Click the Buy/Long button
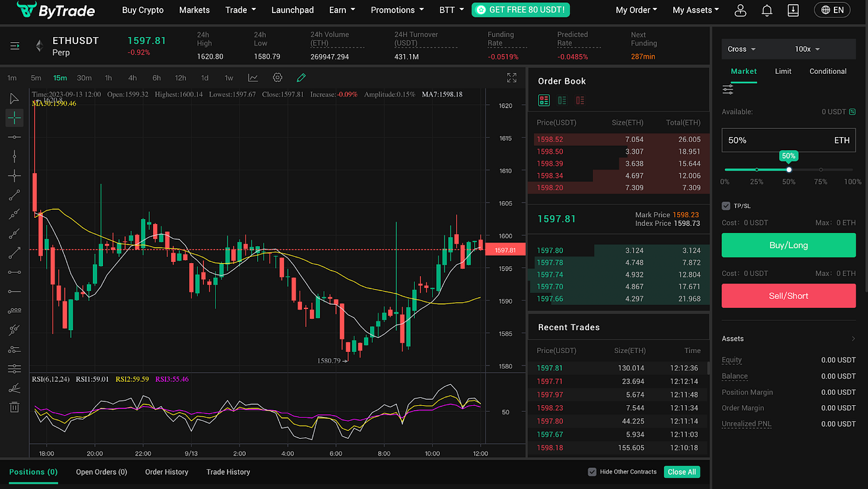Viewport: 868px width, 489px height. pyautogui.click(x=788, y=245)
